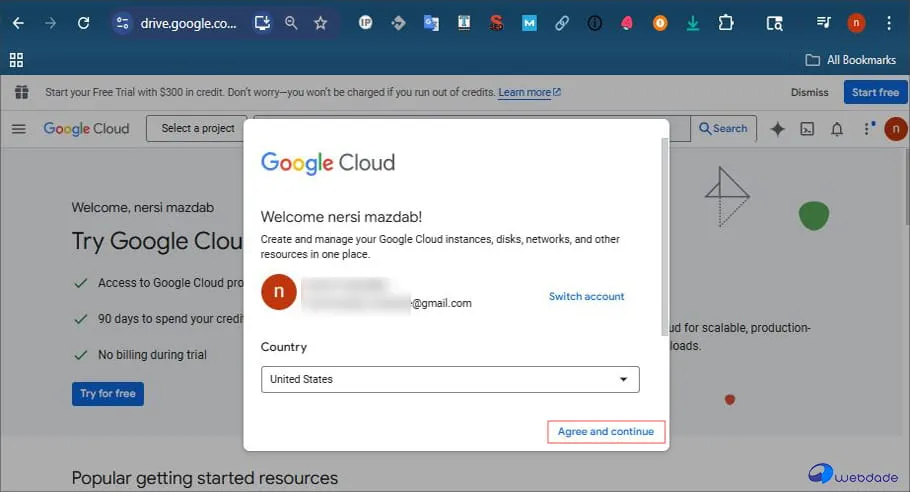The image size is (910, 492).
Task: Click the Try for free button
Action: 108,393
